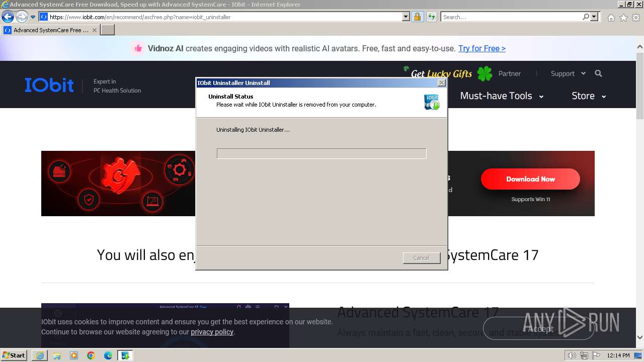Screen dimensions: 644x362
Task: Open the IE Tools gear icon
Action: tap(636, 18)
